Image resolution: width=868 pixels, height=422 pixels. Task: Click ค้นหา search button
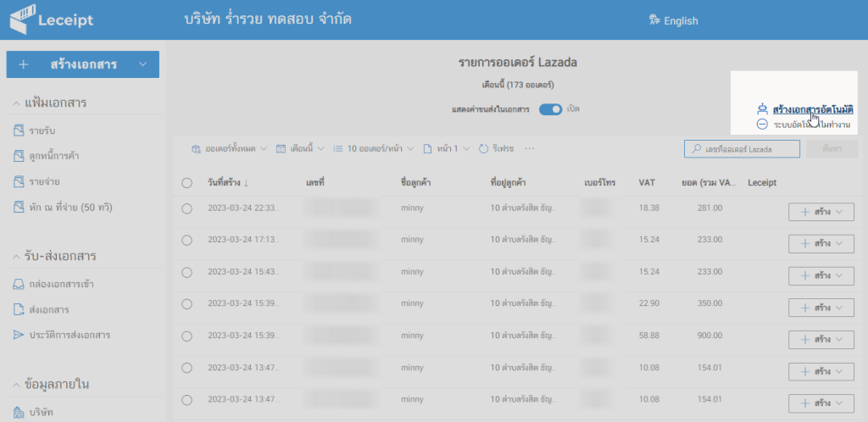[x=832, y=149]
